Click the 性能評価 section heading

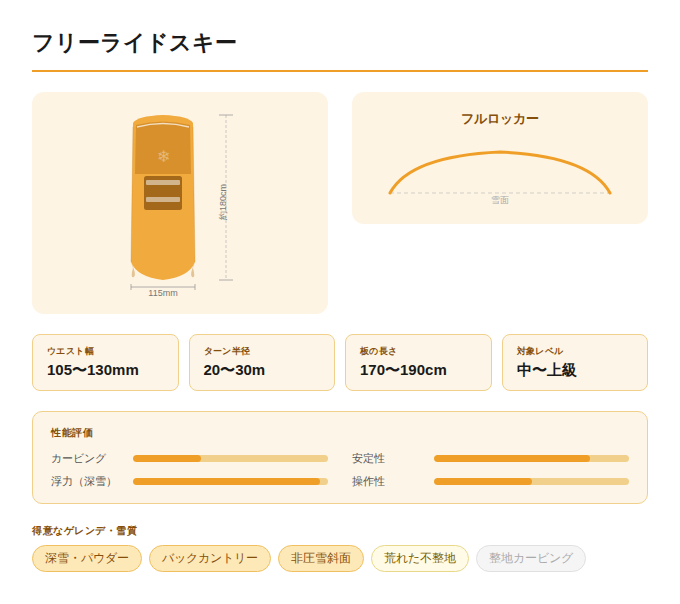pyautogui.click(x=72, y=433)
